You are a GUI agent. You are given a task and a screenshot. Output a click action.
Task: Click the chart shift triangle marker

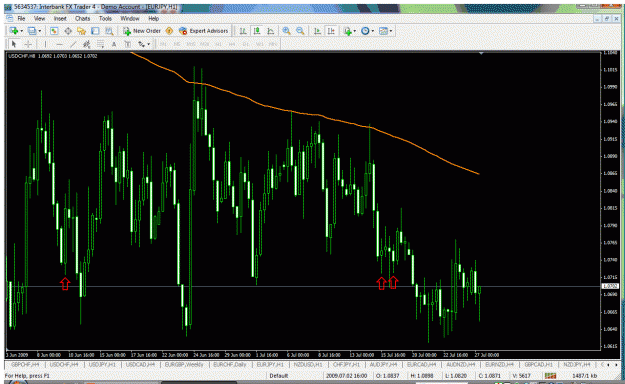pyautogui.click(x=481, y=53)
